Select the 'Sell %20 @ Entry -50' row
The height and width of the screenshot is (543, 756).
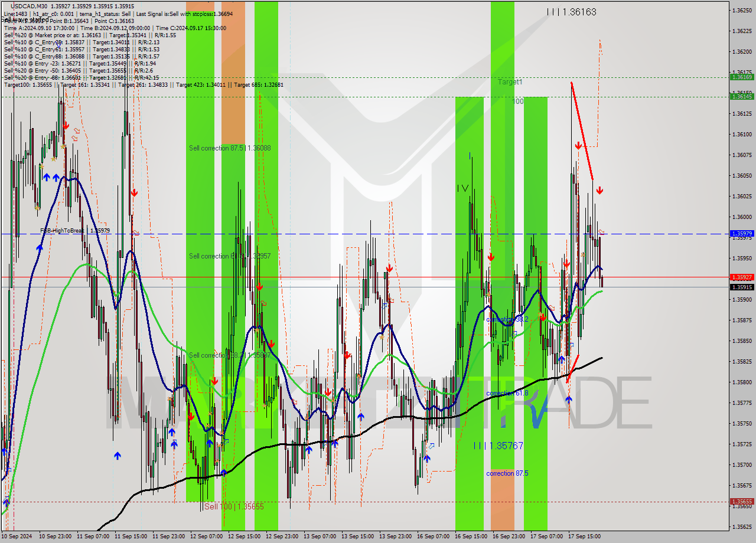click(x=79, y=70)
